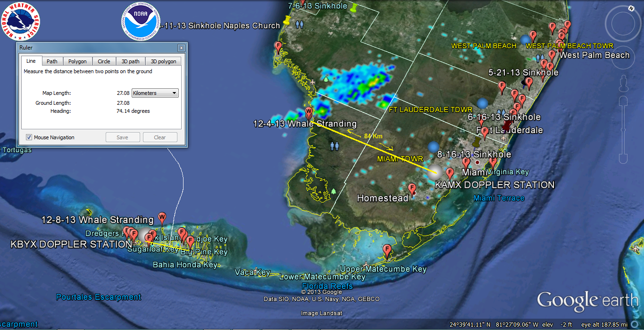This screenshot has width=644, height=330.
Task: Click the Homestead F placemark
Action: point(412,189)
